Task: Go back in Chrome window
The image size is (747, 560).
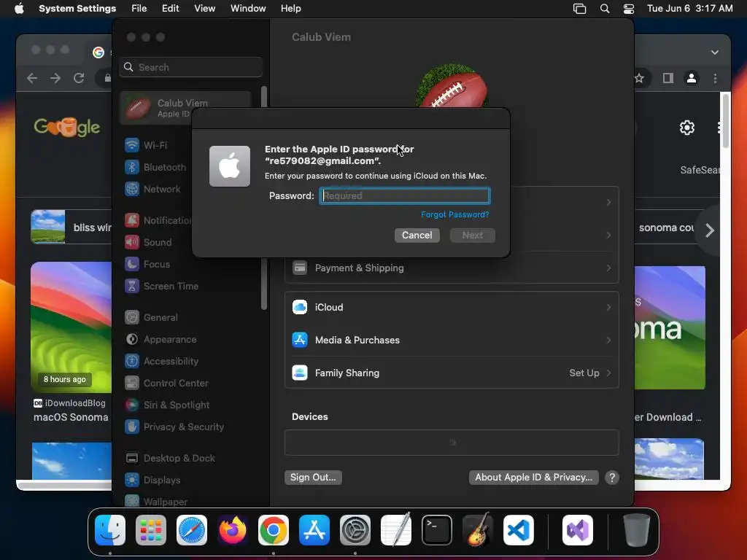Action: tap(32, 78)
